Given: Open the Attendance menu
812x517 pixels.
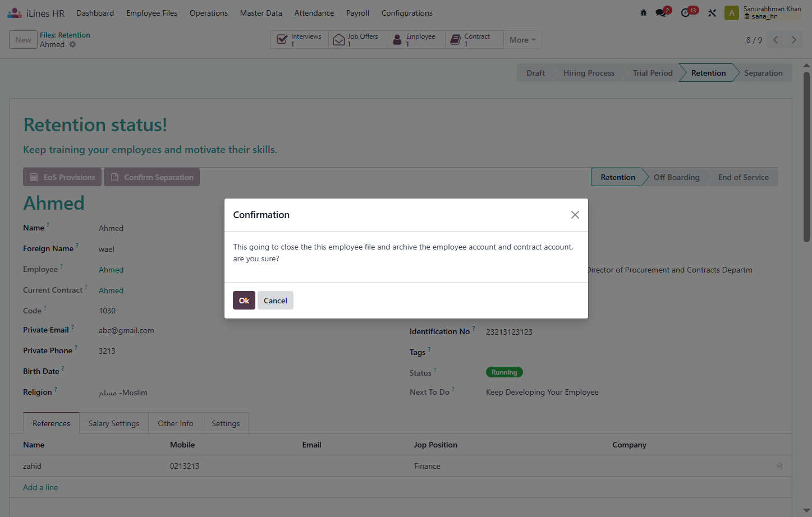Looking at the screenshot, I should click(314, 13).
